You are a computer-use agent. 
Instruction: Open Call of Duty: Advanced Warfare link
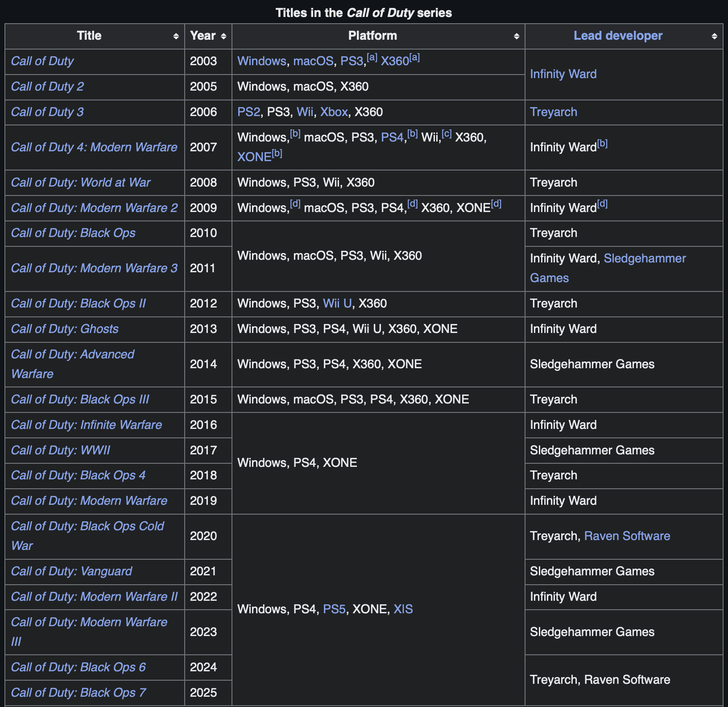(73, 364)
